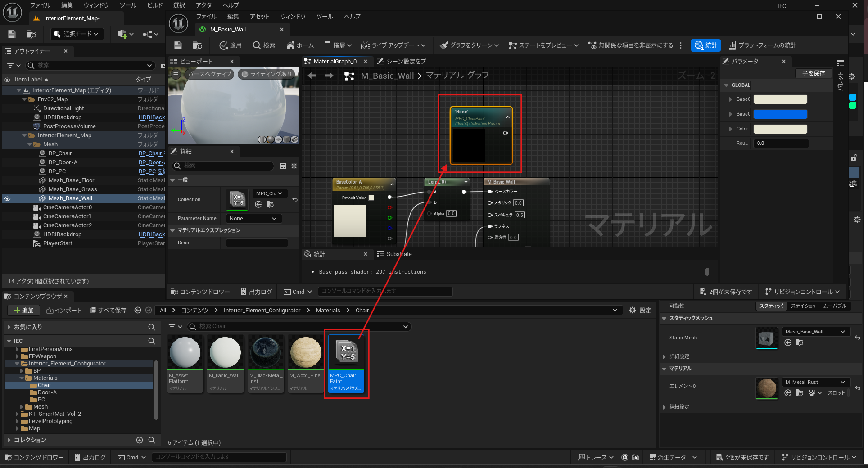868x468 pixels.
Task: Click the save icon in material editor toolbar
Action: [178, 45]
